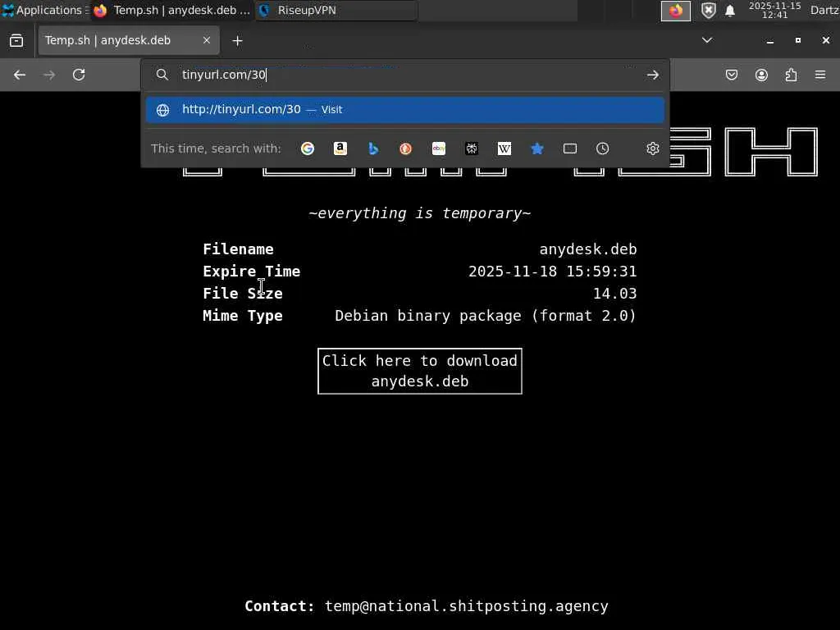Click the Firefox tray icon in the panel
The width and height of the screenshot is (840, 630).
pos(676,10)
